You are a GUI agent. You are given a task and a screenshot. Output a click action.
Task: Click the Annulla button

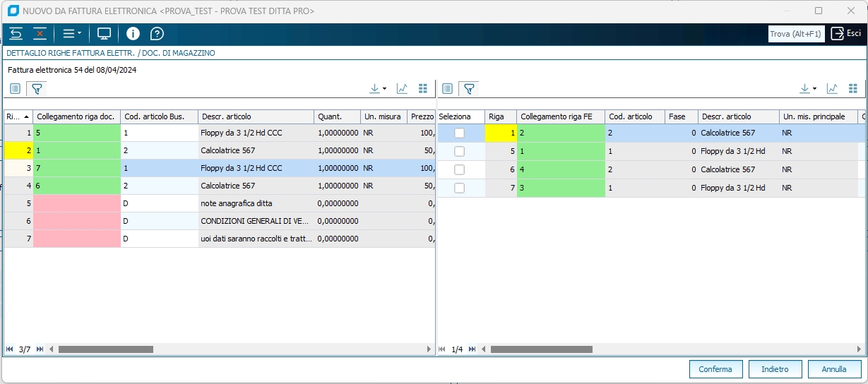pyautogui.click(x=834, y=369)
